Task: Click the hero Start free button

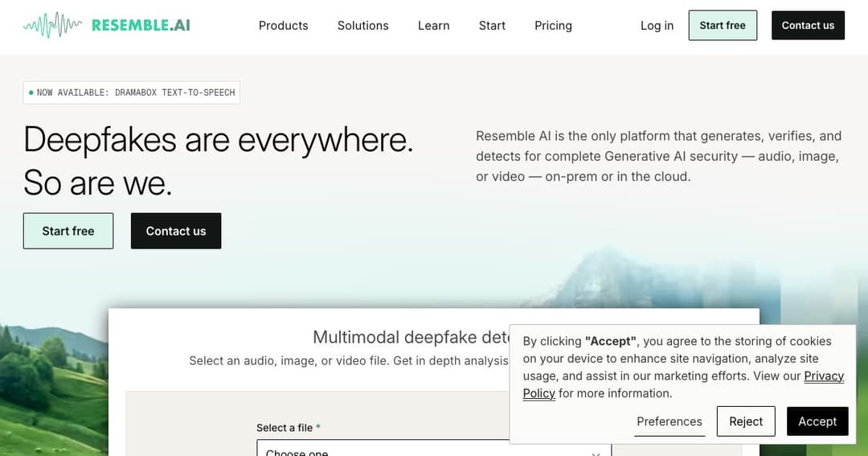Action: (x=68, y=231)
